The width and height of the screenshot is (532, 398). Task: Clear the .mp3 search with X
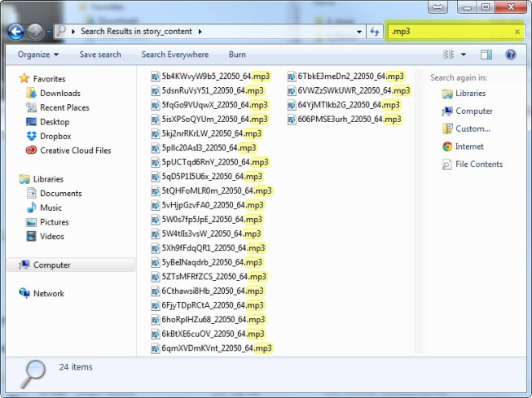tap(517, 32)
